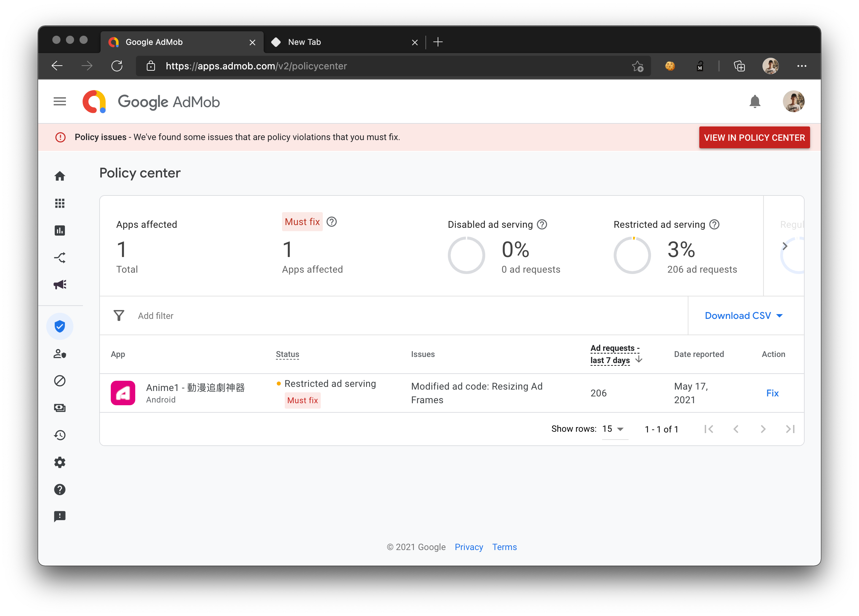Open the Reports bar chart icon

59,230
